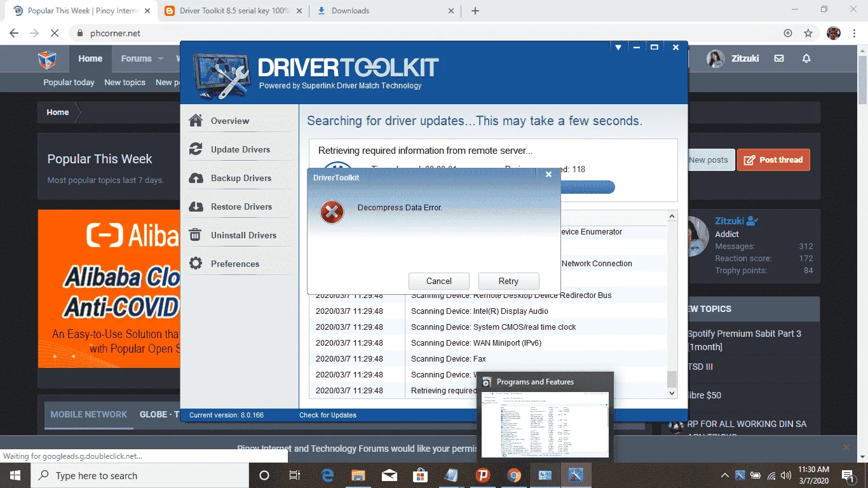The image size is (868, 488).
Task: Click the Restore Drivers download icon
Action: [x=196, y=207]
